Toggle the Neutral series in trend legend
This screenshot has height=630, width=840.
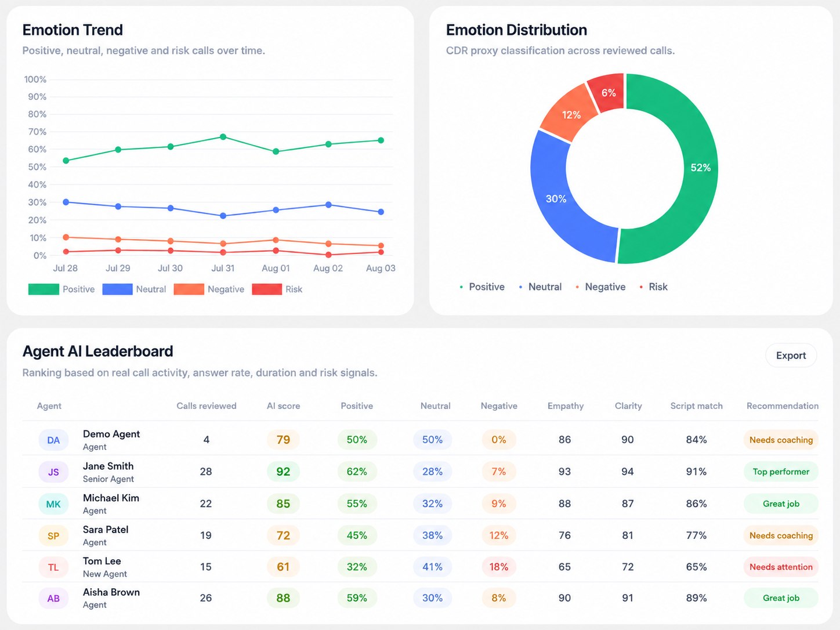click(134, 289)
